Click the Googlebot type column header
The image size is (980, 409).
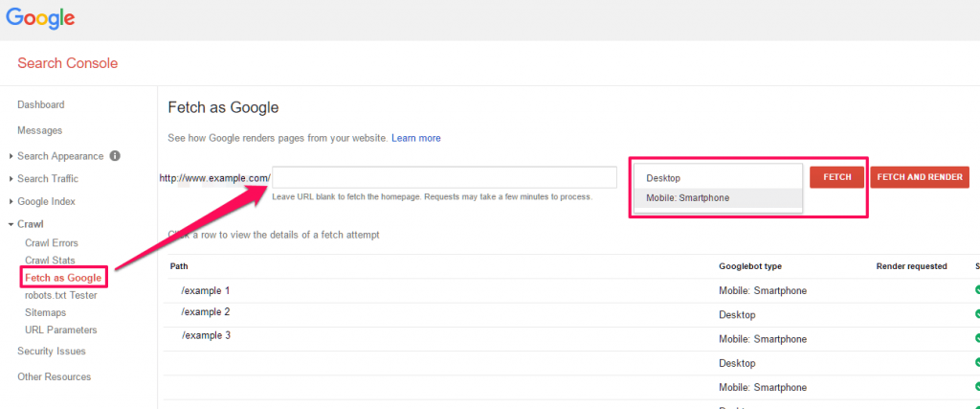[x=750, y=266]
